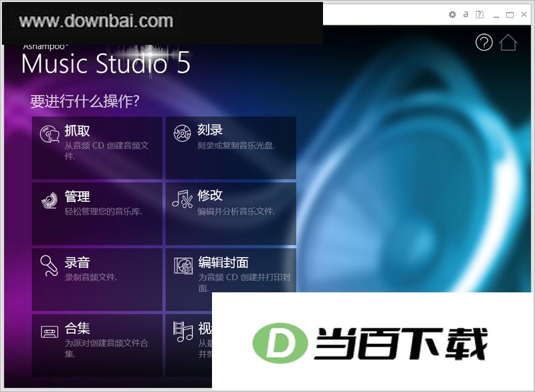Click the rip CD disc icon
The image size is (535, 392).
(49, 134)
